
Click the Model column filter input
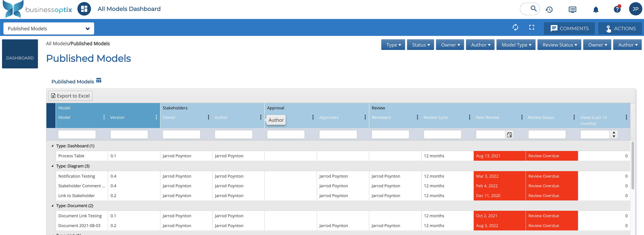pos(77,134)
